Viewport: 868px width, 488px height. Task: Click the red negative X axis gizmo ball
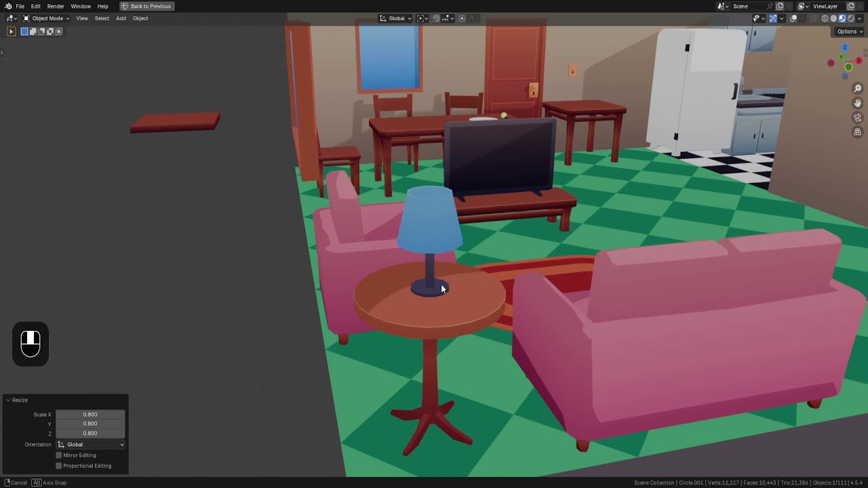click(831, 63)
